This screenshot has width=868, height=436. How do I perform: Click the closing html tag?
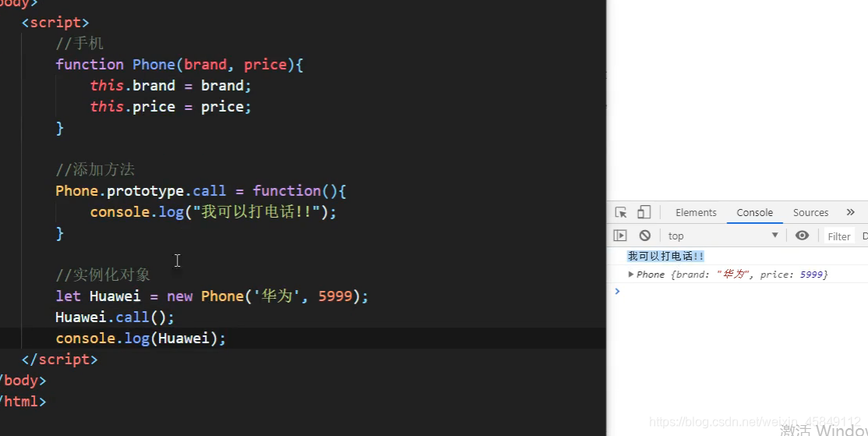point(23,401)
